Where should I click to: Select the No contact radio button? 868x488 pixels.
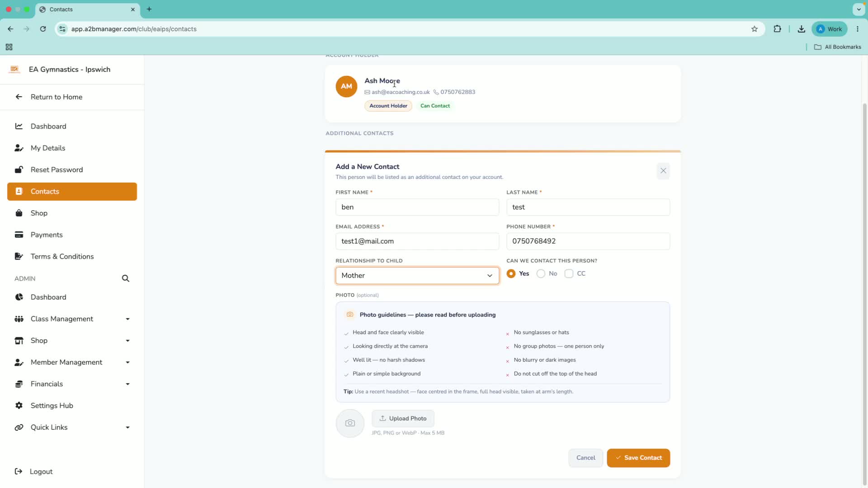541,274
